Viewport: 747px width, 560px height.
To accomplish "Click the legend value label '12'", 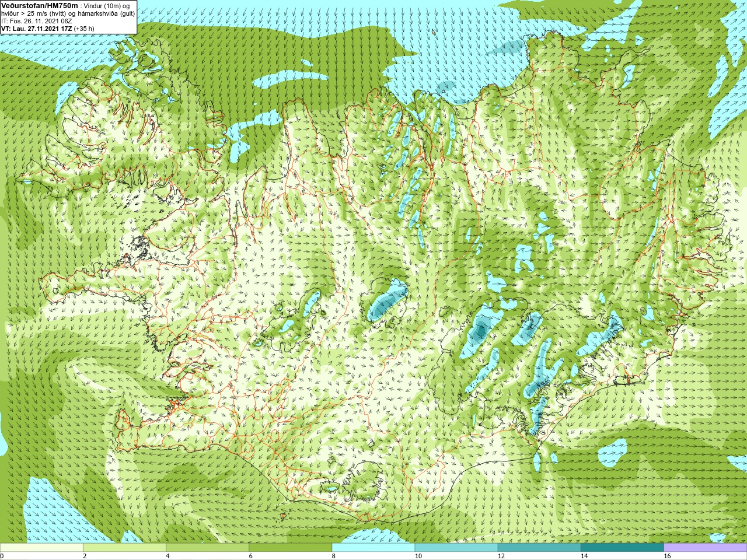I will click(x=501, y=556).
